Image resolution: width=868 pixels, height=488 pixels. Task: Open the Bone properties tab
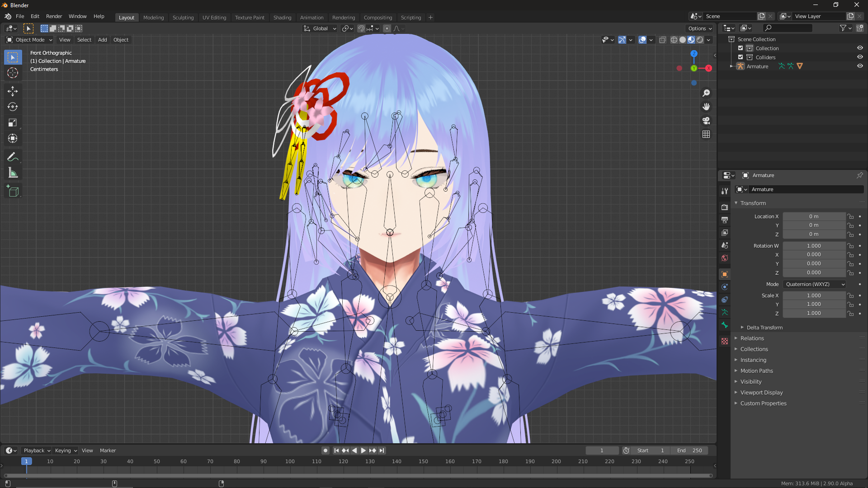point(725,325)
